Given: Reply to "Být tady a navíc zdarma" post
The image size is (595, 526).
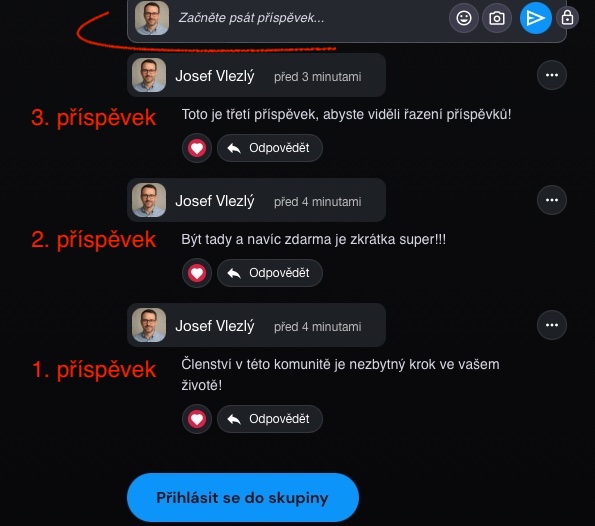Looking at the screenshot, I should coord(270,273).
